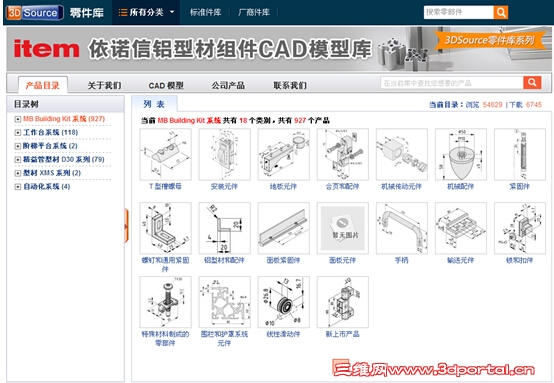Screen dimensions: 554x383
Task: Open the 输送元件 thumbnail
Action: coord(461,228)
